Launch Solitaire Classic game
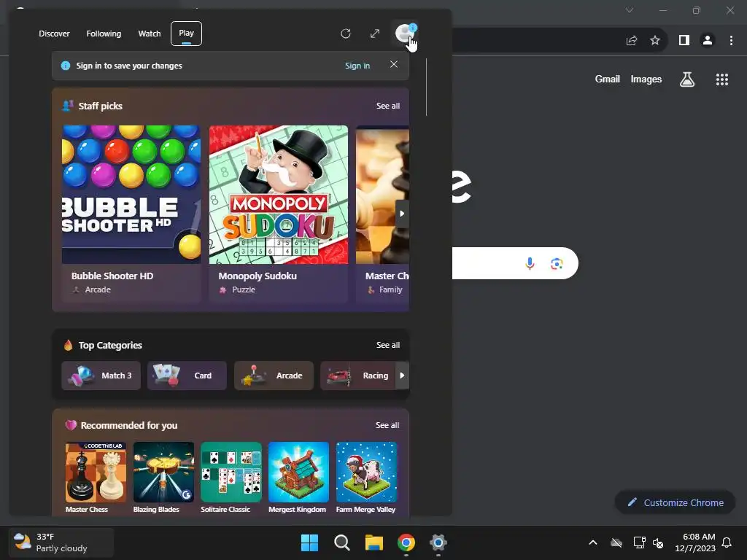747x560 pixels. pyautogui.click(x=231, y=478)
